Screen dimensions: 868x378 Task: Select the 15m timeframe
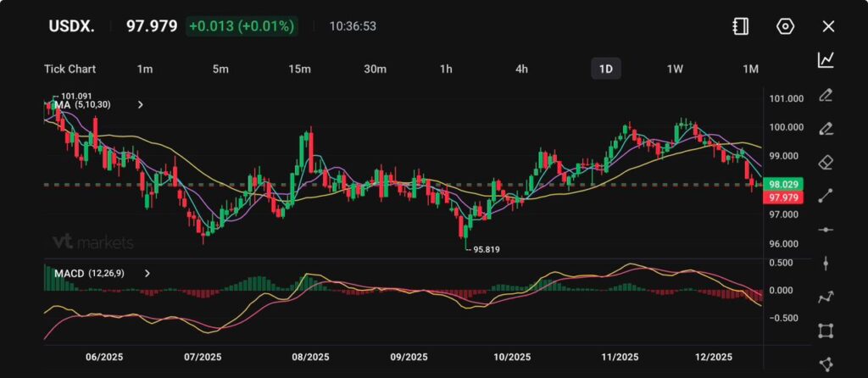pos(298,69)
